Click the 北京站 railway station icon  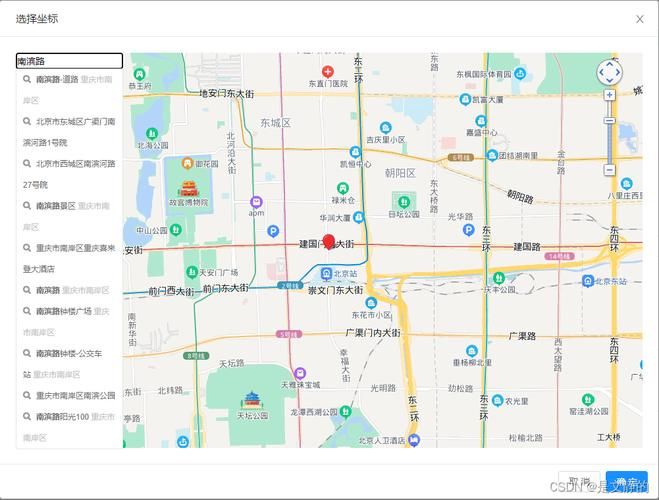(326, 273)
